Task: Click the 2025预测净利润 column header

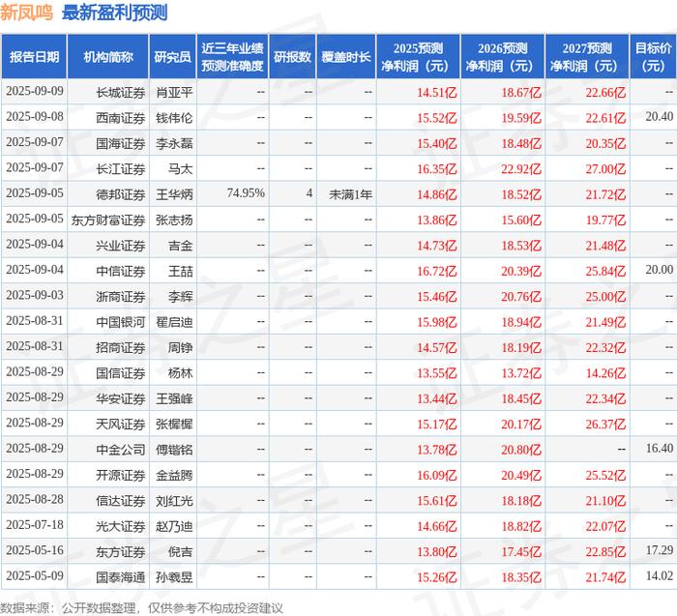Action: tap(418, 57)
